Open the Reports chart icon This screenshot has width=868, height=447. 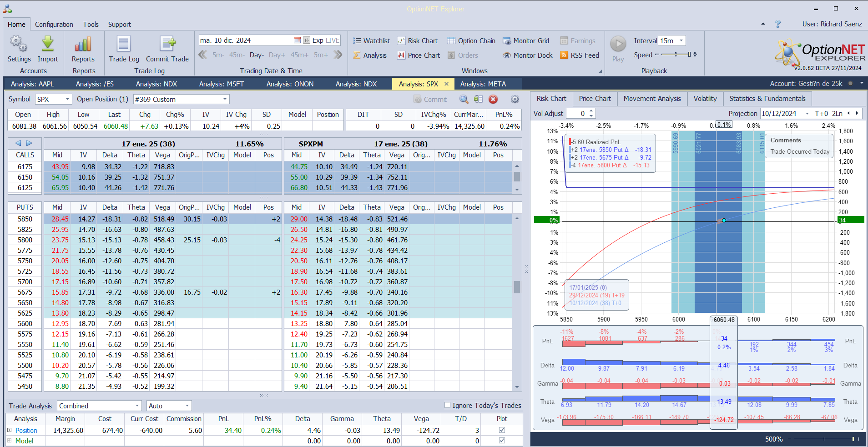pyautogui.click(x=83, y=49)
